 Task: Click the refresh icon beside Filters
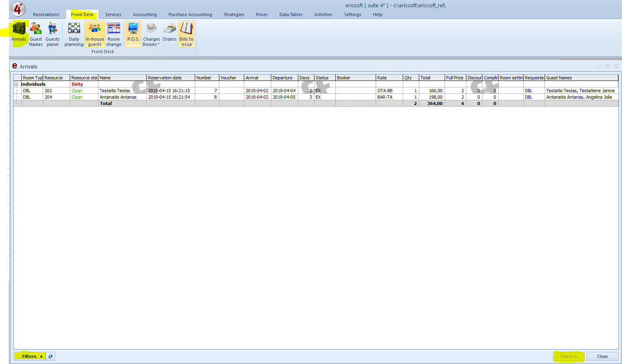click(x=50, y=356)
